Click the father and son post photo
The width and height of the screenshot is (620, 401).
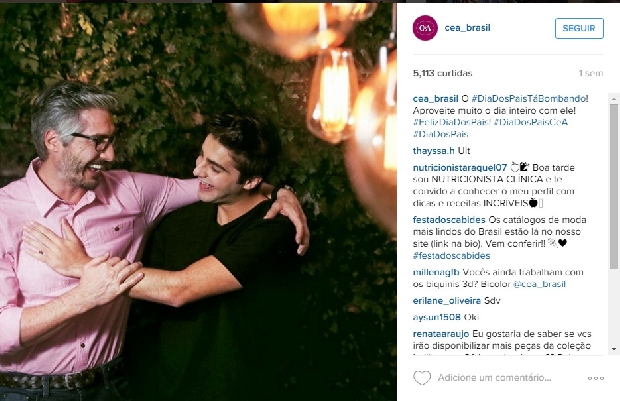tap(198, 202)
